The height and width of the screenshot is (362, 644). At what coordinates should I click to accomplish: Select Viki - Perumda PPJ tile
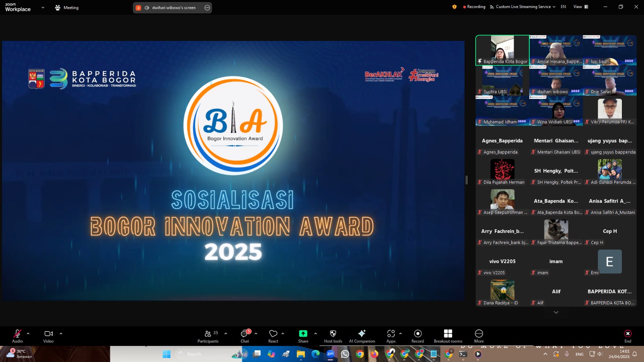610,111
